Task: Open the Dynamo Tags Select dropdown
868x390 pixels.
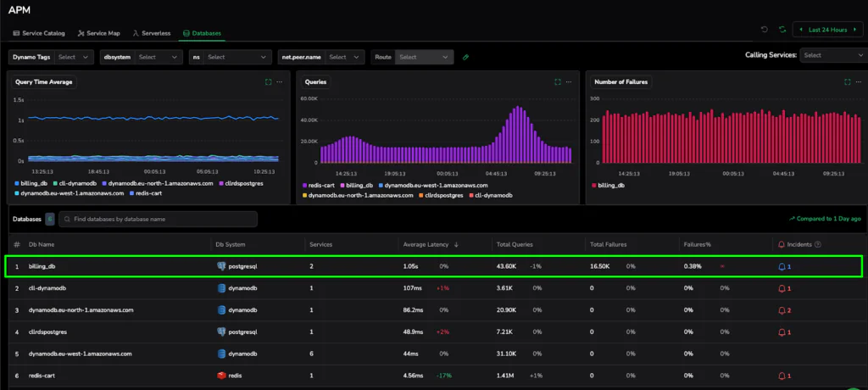Action: pyautogui.click(x=74, y=57)
